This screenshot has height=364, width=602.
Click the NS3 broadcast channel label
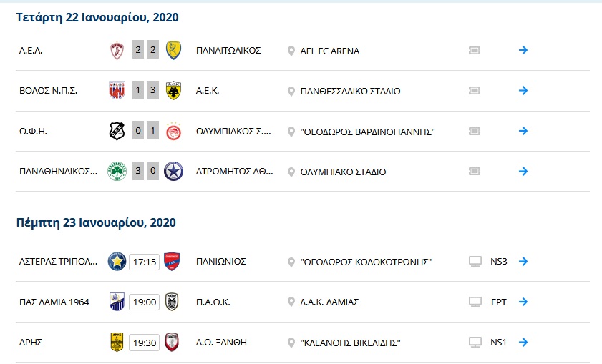[x=499, y=262]
